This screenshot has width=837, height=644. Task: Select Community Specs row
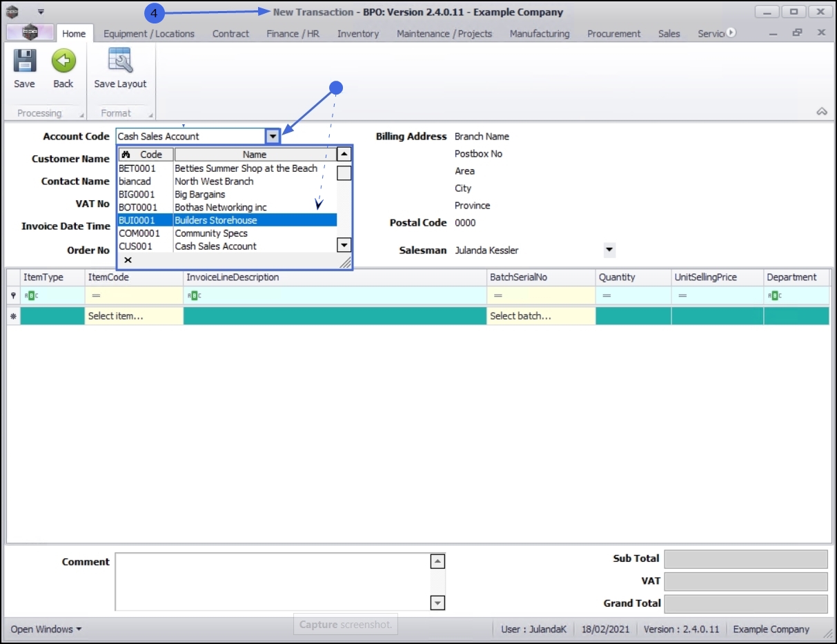pos(227,233)
